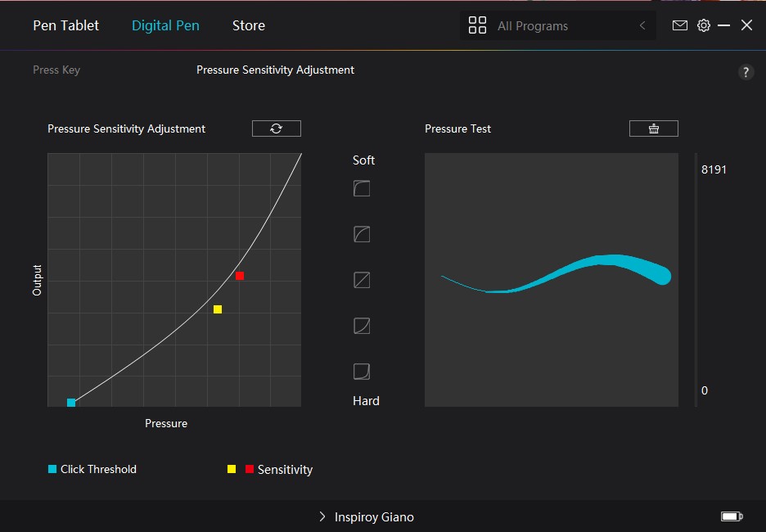
Task: Switch to the Pen Tablet tab
Action: [x=65, y=25]
